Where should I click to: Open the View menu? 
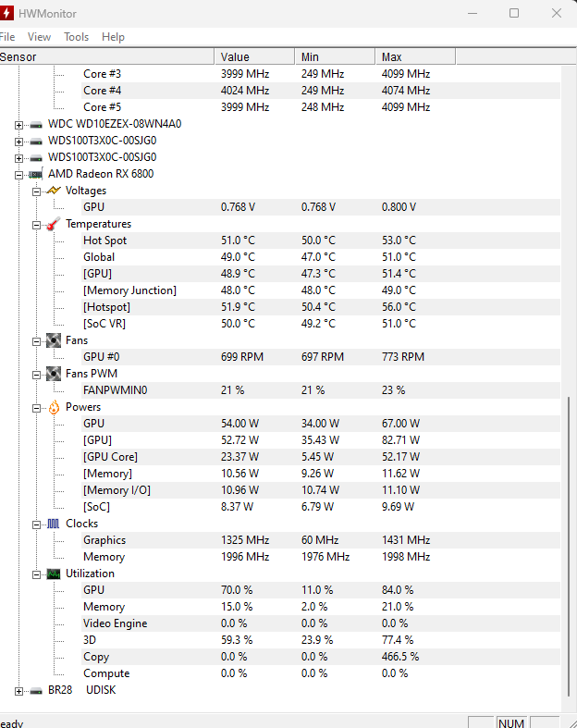pos(39,37)
